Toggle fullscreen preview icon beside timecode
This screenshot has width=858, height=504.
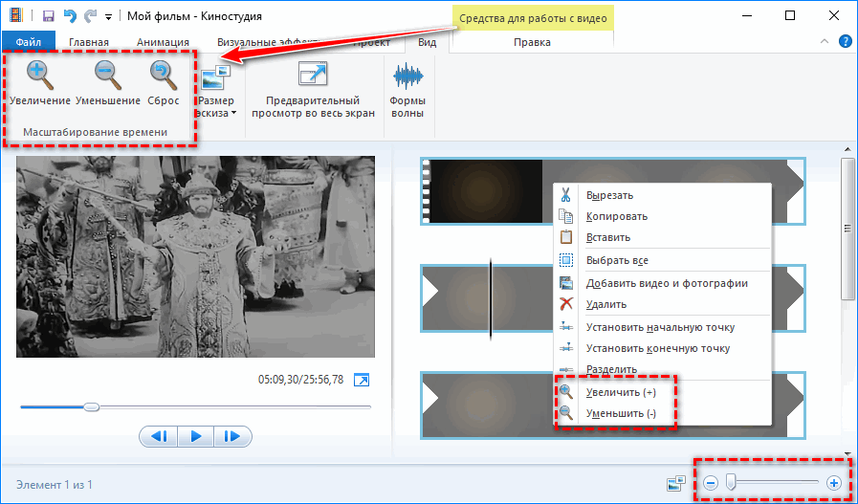point(362,381)
